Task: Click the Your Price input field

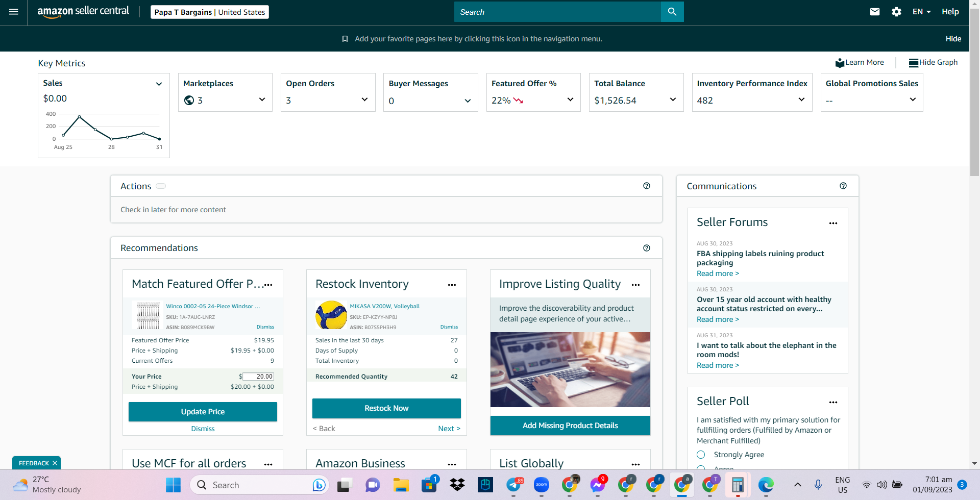Action: (x=258, y=377)
